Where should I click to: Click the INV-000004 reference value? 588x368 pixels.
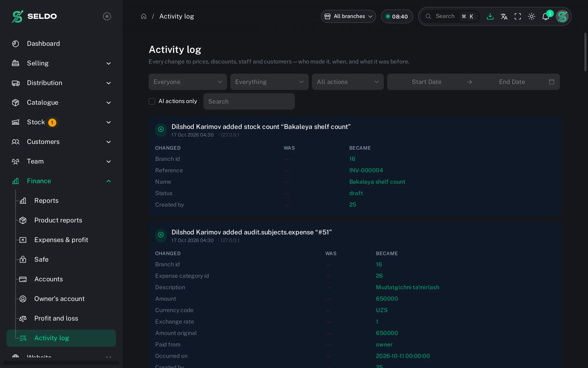[366, 170]
